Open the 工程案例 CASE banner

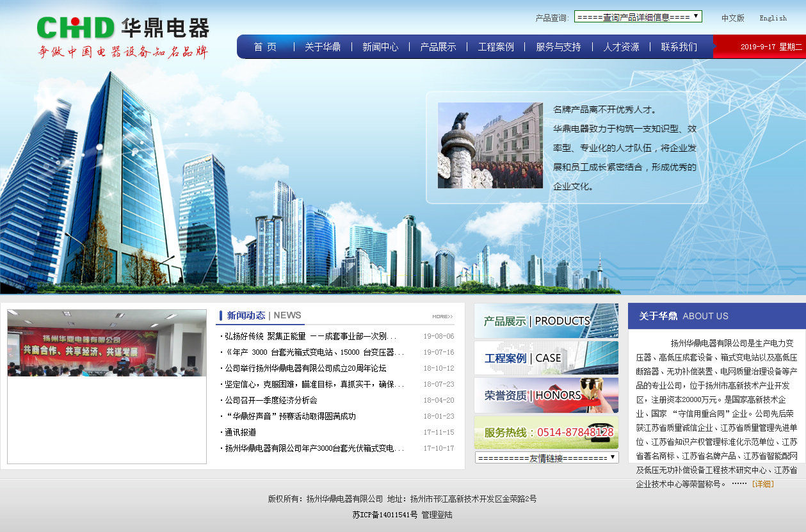click(x=546, y=358)
